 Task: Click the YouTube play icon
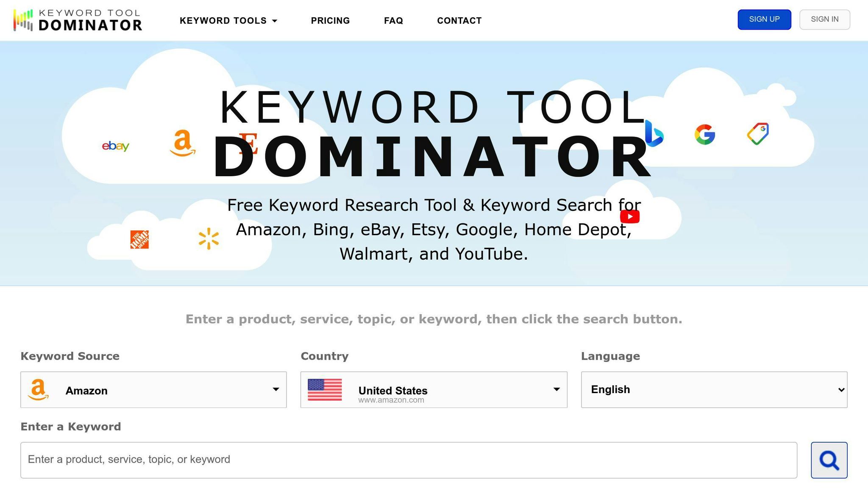click(630, 216)
